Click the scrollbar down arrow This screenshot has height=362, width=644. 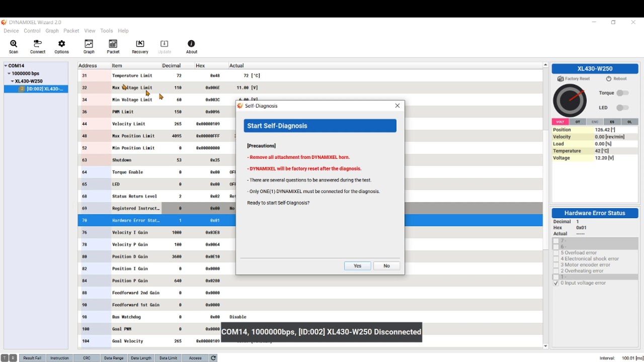pos(545,346)
